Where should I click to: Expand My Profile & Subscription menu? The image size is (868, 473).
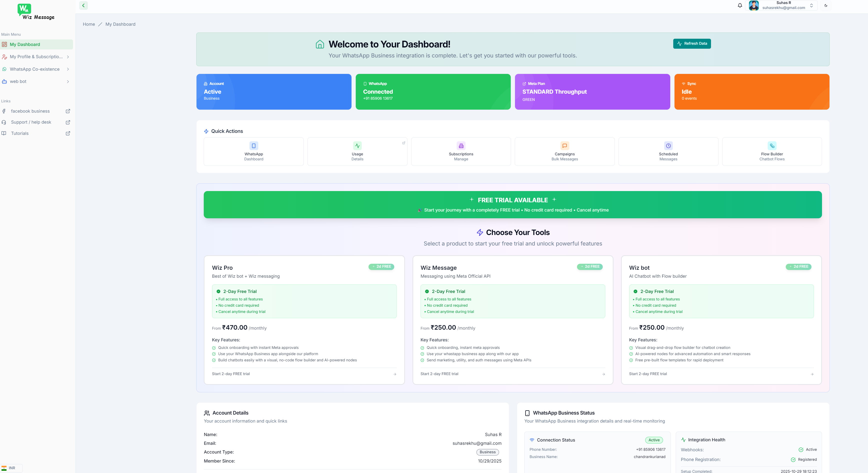point(36,57)
